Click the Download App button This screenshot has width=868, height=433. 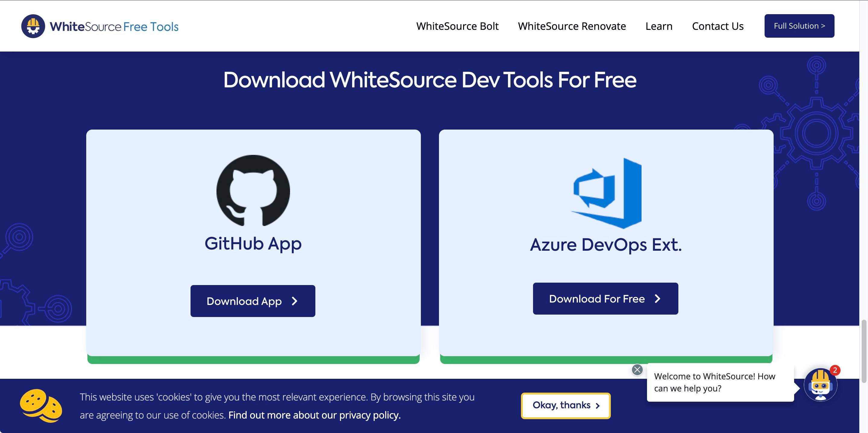tap(253, 301)
